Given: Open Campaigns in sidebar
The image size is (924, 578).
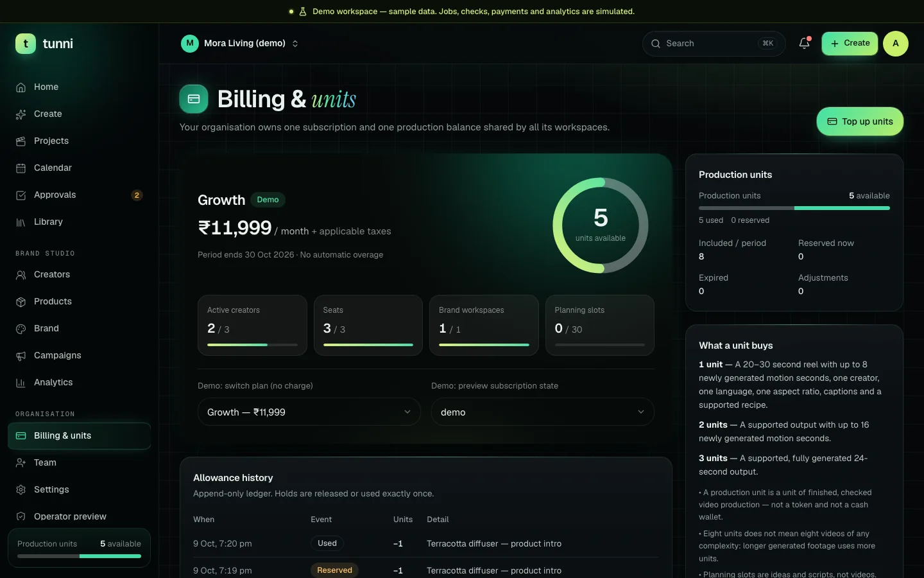Looking at the screenshot, I should click(80, 356).
